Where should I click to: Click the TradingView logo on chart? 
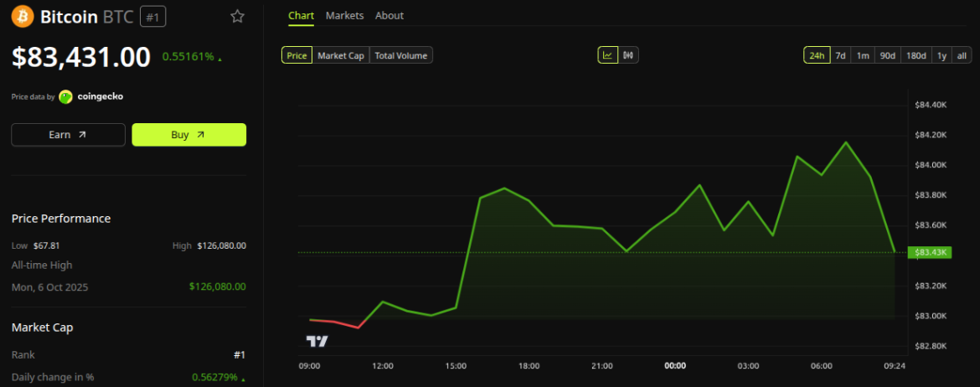coord(317,342)
